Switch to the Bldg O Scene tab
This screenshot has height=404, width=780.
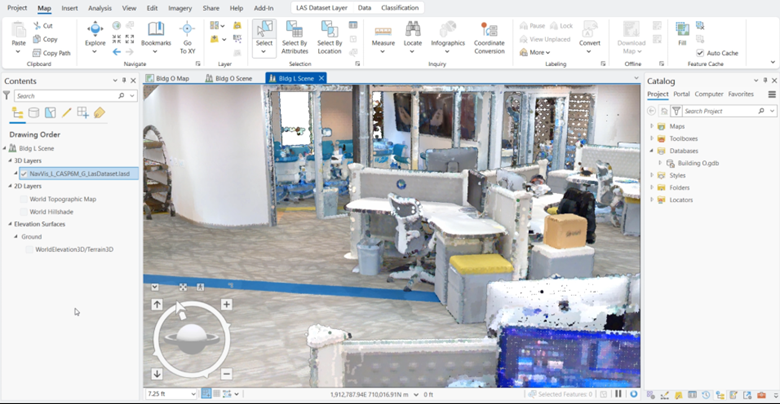click(229, 79)
